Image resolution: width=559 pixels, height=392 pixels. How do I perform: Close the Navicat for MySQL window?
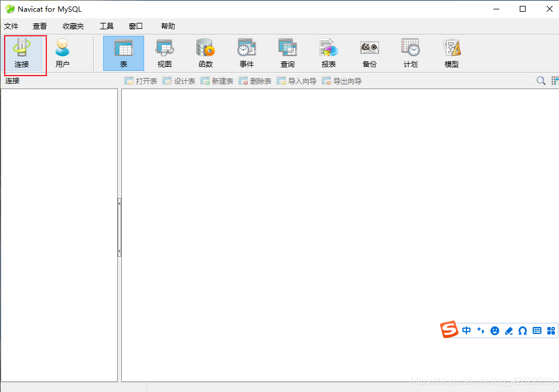coord(550,9)
